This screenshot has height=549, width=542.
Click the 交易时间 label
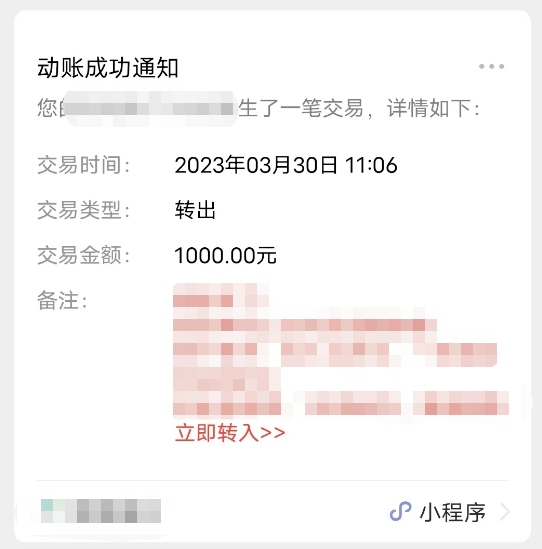tap(83, 165)
